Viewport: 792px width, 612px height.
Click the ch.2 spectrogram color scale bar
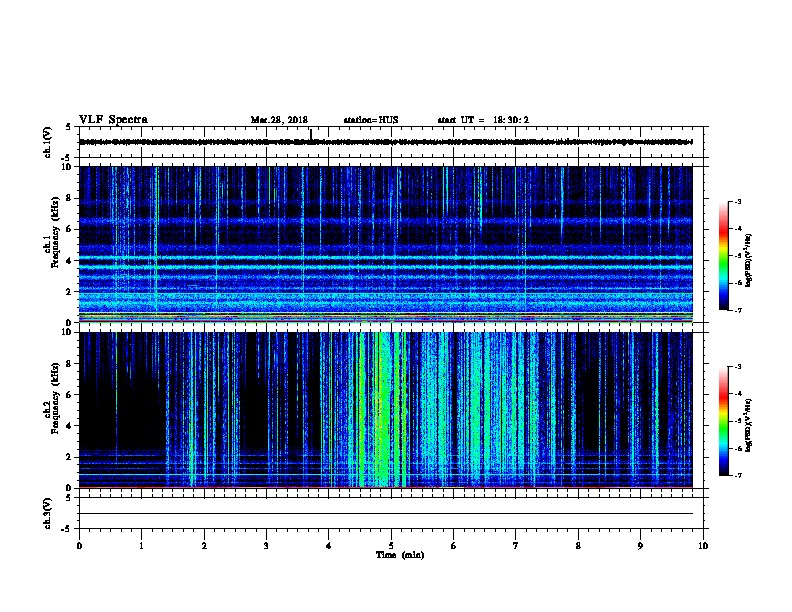(724, 421)
